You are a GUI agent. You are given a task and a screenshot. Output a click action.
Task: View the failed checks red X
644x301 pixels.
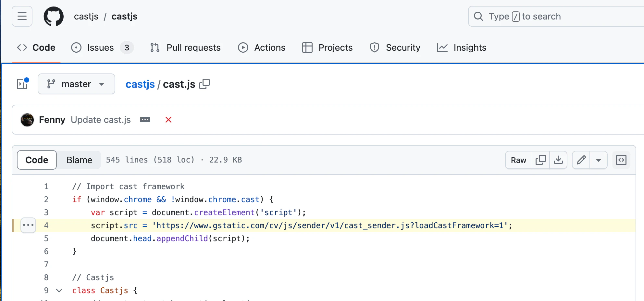click(168, 120)
